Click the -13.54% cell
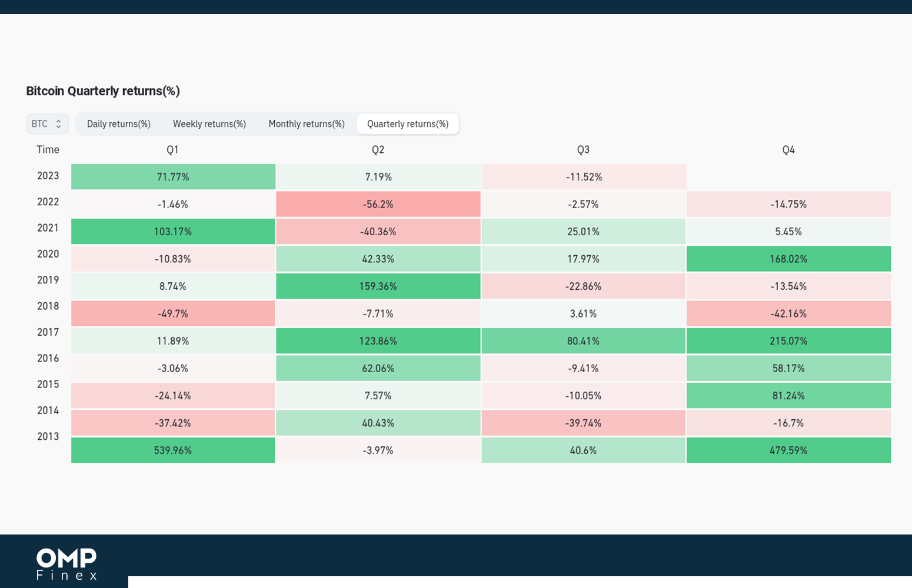The image size is (912, 588). coord(789,286)
